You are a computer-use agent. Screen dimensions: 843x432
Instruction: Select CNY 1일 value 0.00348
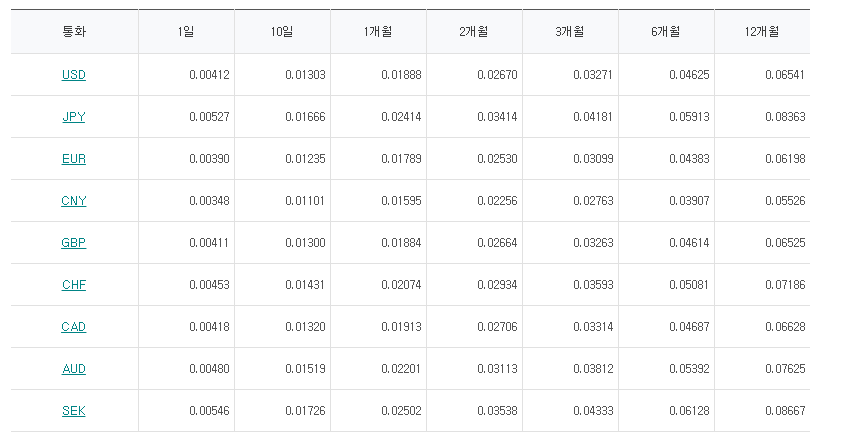coord(209,200)
